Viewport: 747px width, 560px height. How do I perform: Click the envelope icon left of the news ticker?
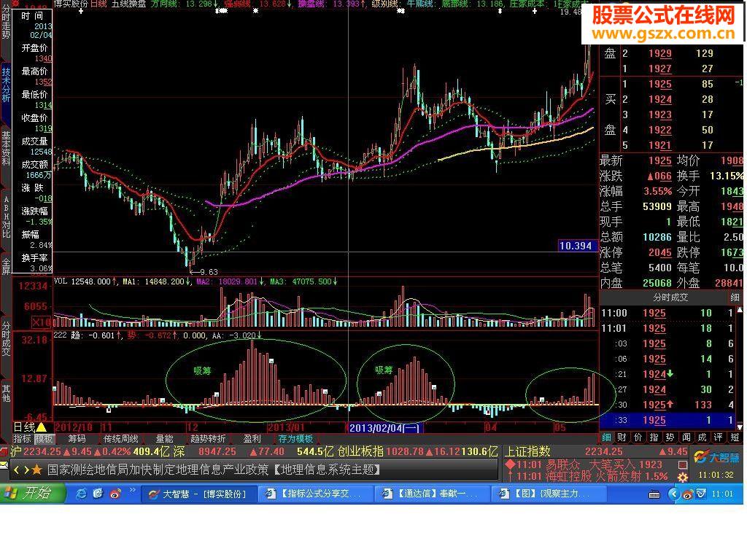pyautogui.click(x=4, y=465)
